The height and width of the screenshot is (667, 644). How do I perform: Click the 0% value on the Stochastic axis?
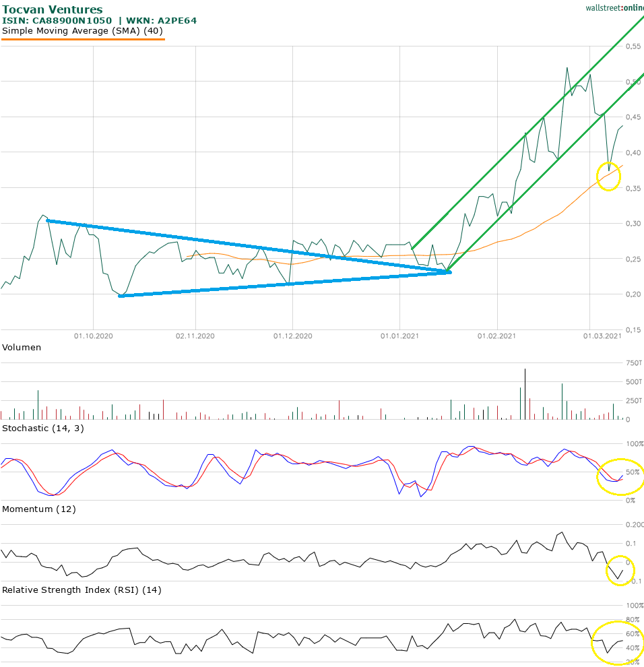click(x=631, y=501)
